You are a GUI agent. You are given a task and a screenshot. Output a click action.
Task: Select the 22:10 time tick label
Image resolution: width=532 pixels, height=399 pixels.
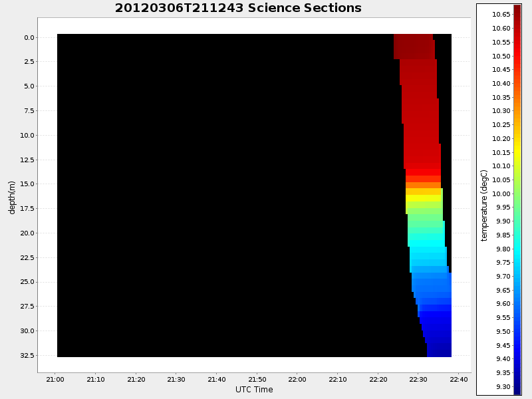pyautogui.click(x=338, y=379)
